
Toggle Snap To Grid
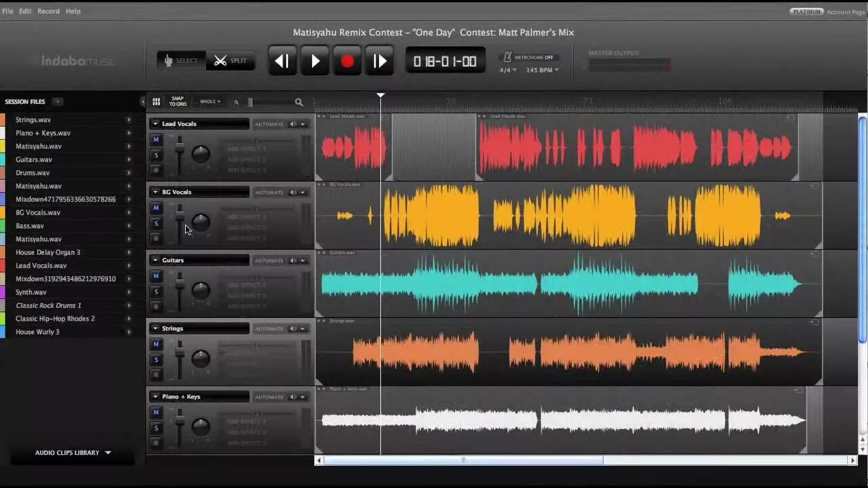click(x=178, y=102)
